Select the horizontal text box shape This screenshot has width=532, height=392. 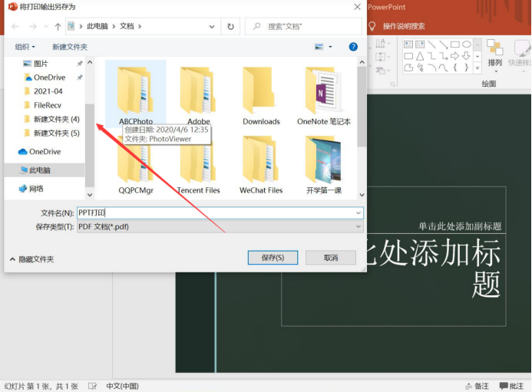(x=408, y=44)
